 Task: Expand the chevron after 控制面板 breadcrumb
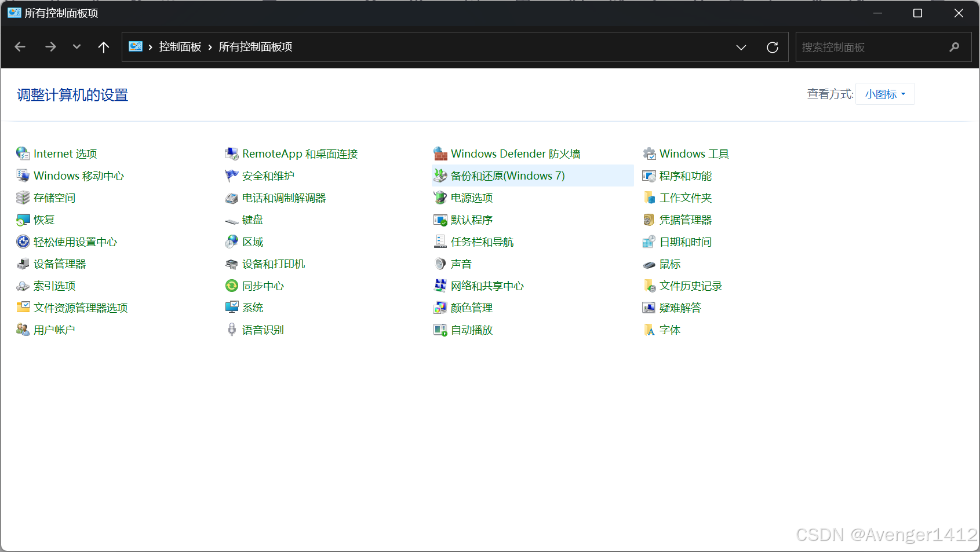click(210, 47)
